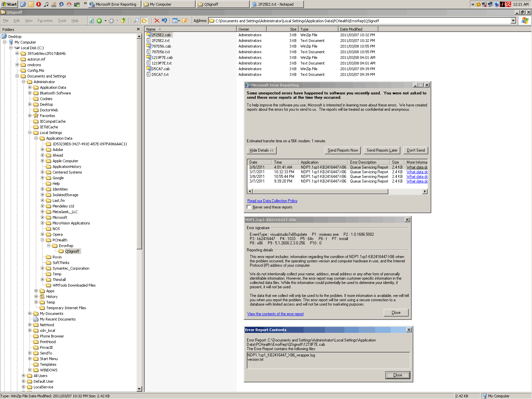Viewport: 532px width, 399px height.
Task: Open Read our Data Collection Policy link
Action: click(x=272, y=201)
